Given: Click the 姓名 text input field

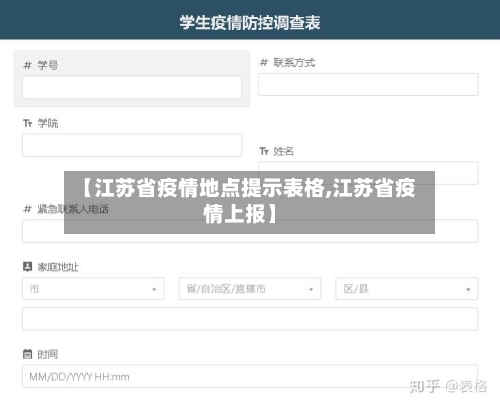Looking at the screenshot, I should pos(368,173).
